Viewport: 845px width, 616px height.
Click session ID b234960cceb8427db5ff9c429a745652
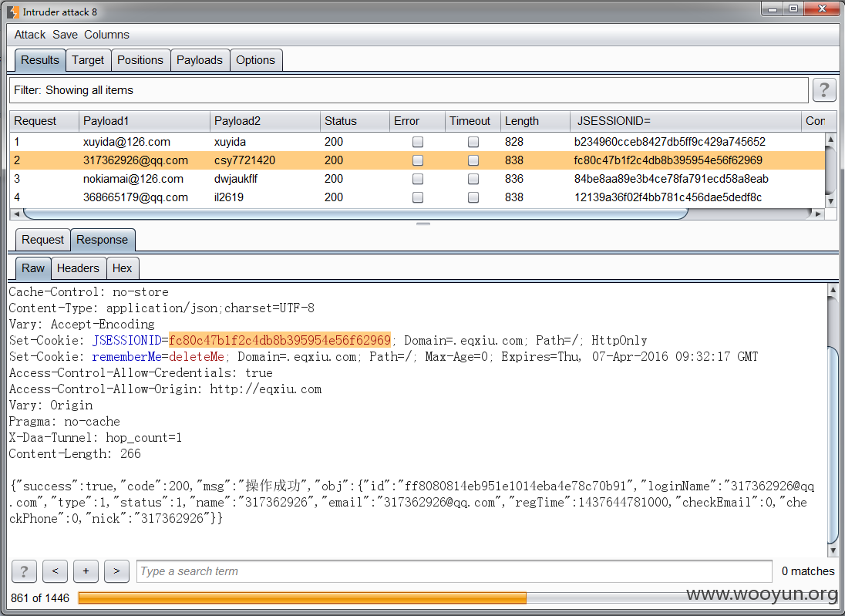pyautogui.click(x=669, y=142)
